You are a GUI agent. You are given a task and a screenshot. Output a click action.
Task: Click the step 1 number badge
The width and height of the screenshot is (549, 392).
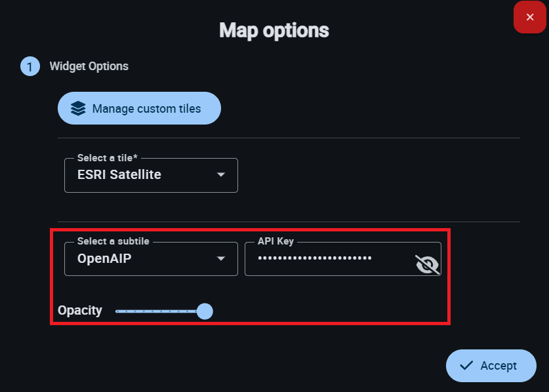(30, 66)
